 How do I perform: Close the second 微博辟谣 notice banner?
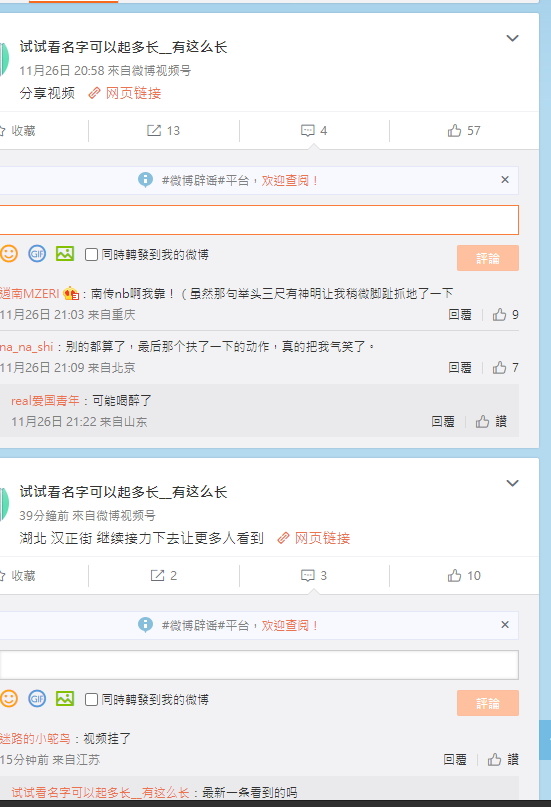tap(505, 624)
